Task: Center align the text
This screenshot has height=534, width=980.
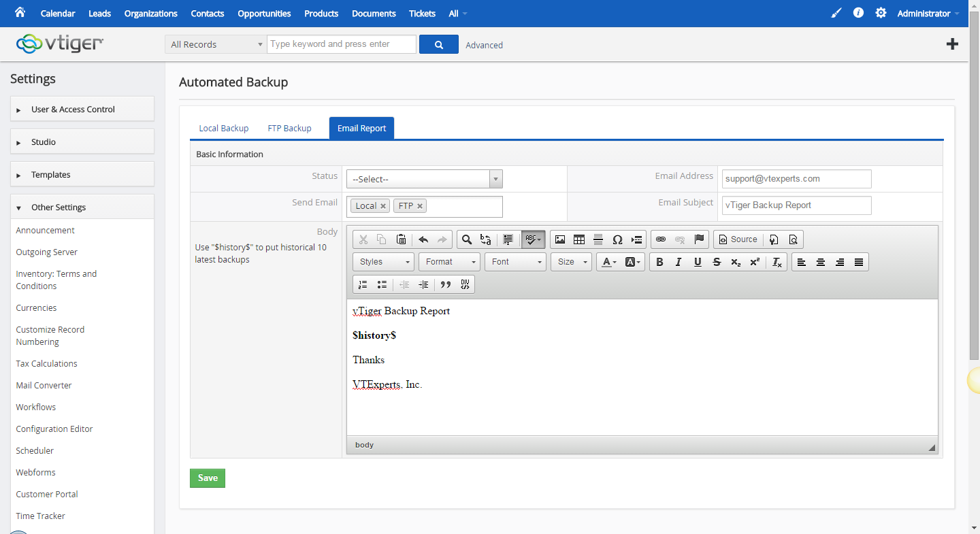Action: (821, 262)
